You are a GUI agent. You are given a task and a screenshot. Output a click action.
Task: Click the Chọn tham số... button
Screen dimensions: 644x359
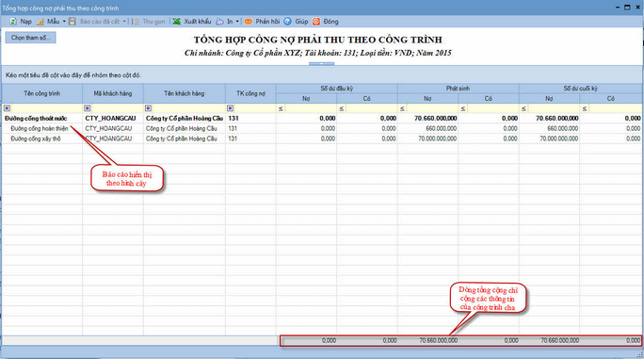[x=30, y=38]
